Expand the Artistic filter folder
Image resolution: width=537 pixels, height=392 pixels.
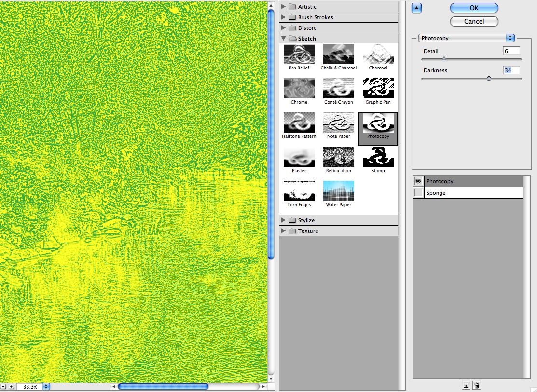pyautogui.click(x=284, y=7)
